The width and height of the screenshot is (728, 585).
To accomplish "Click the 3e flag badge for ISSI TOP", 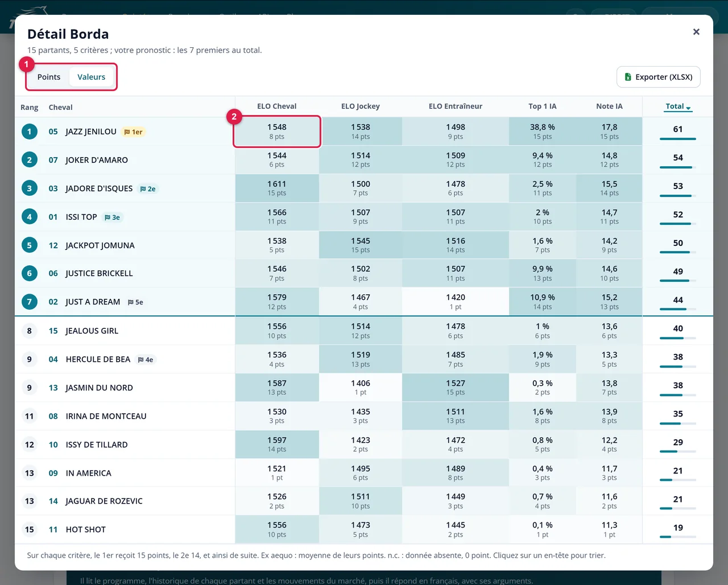I will [112, 217].
